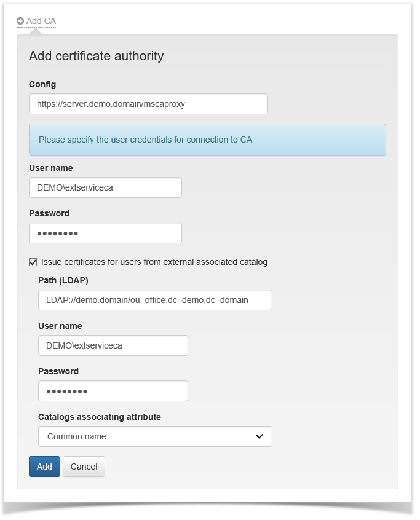Click the chevron arrow next to Common name

(259, 436)
